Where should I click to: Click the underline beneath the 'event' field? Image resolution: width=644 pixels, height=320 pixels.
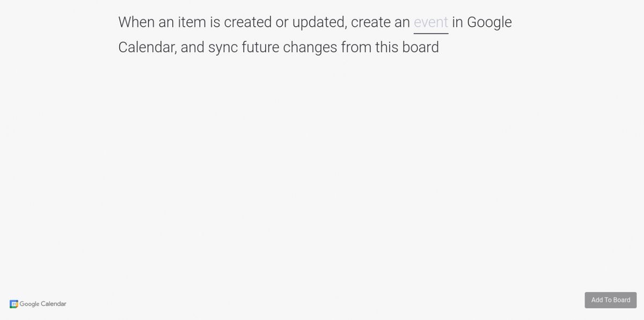pyautogui.click(x=431, y=33)
